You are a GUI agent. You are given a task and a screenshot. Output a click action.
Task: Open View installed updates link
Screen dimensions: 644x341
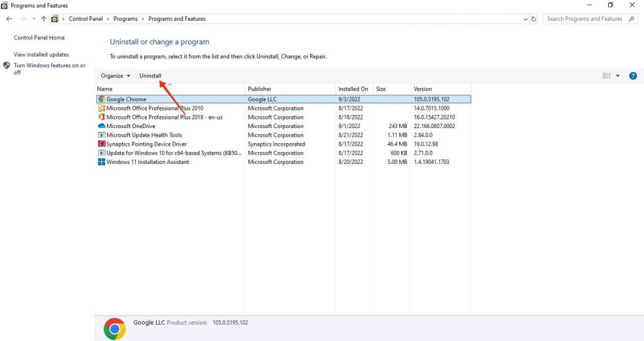click(x=41, y=55)
